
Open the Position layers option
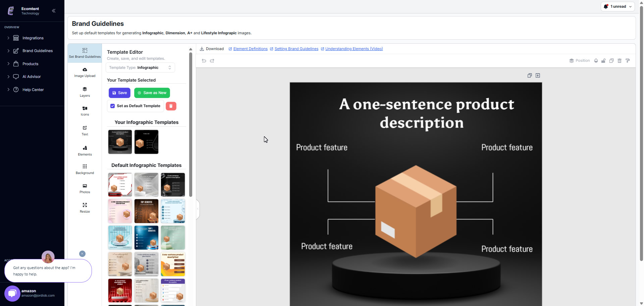579,61
